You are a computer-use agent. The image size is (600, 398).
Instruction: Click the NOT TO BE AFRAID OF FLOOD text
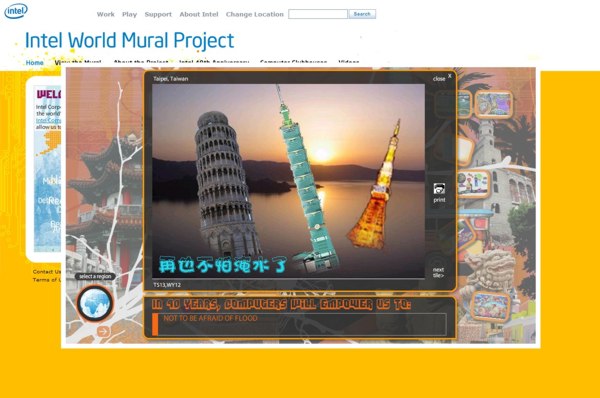coord(210,318)
